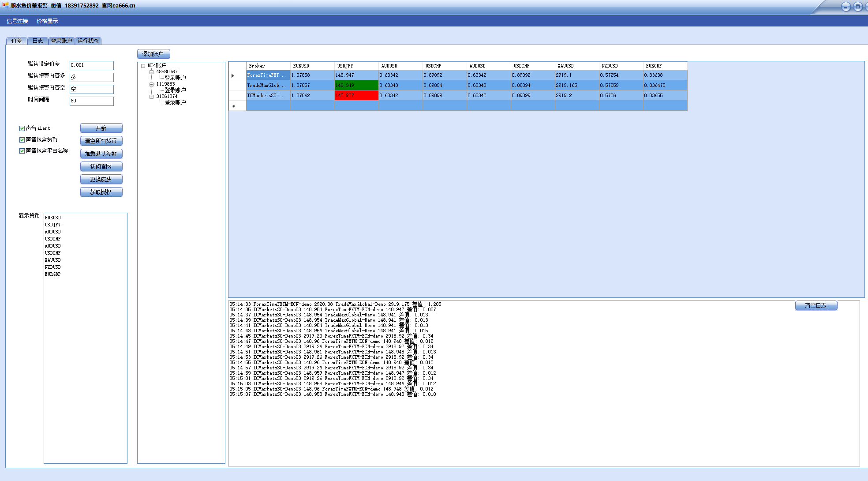Click the green USDJPY cell of TradeMaxGlobal
Image resolution: width=868 pixels, height=481 pixels.
356,85
